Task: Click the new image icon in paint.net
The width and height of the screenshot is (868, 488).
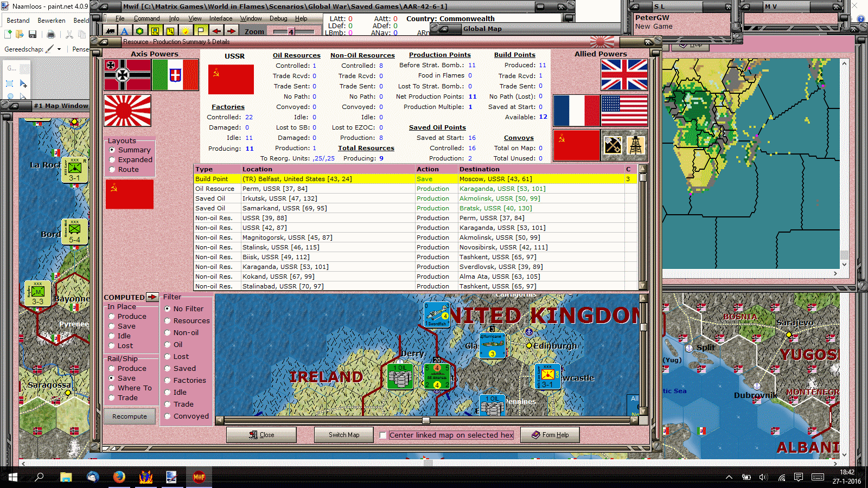Action: 8,35
